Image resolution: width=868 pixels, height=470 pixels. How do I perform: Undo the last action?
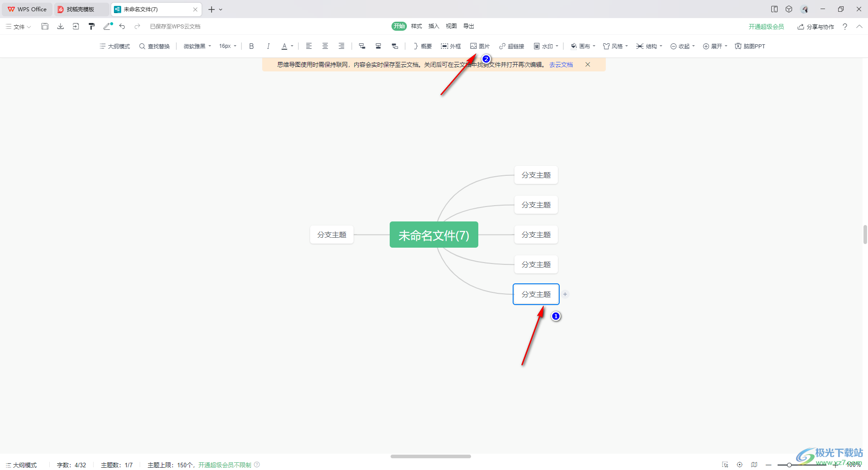pos(122,26)
